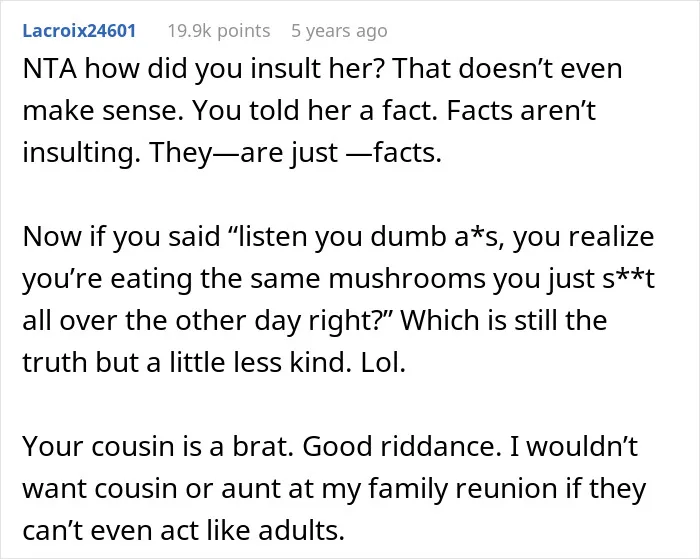Select the line ending 'Facts aren't'
The height and width of the screenshot is (559, 700).
(309, 111)
